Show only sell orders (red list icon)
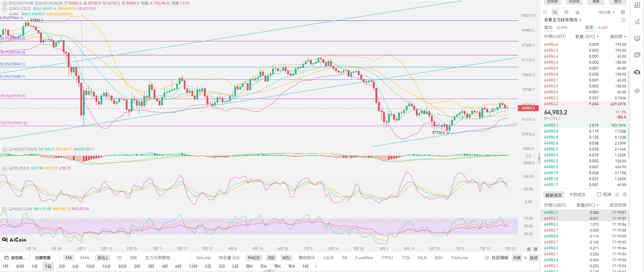 click(x=577, y=12)
